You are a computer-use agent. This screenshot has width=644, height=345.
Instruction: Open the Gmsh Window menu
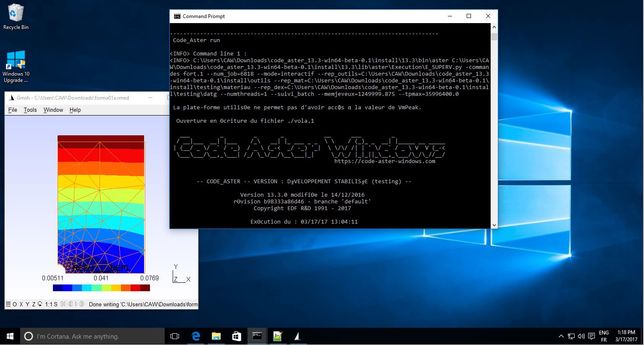(x=53, y=110)
